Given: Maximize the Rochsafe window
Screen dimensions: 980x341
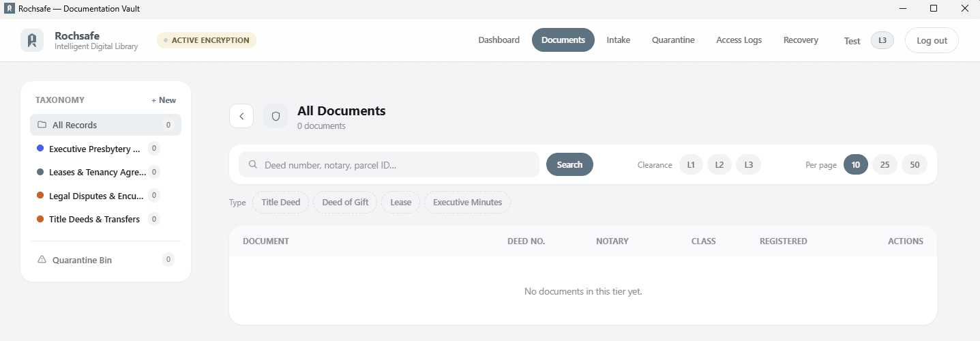Looking at the screenshot, I should [x=934, y=9].
